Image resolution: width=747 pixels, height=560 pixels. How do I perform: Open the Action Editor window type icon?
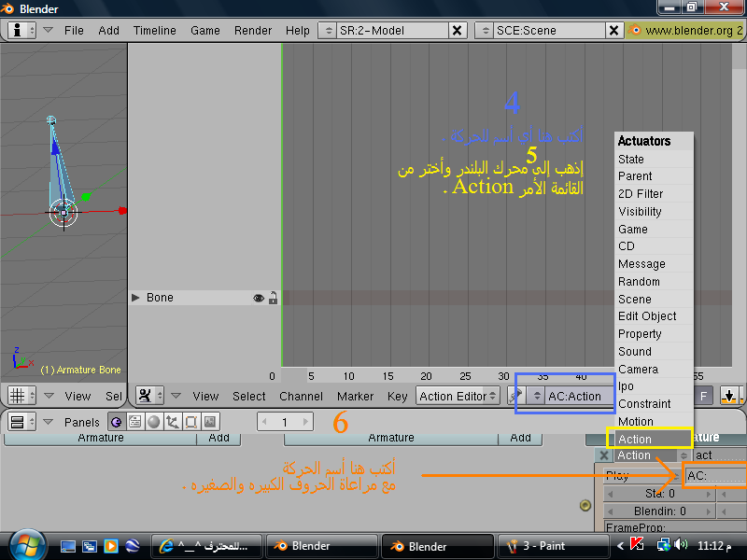pos(149,396)
